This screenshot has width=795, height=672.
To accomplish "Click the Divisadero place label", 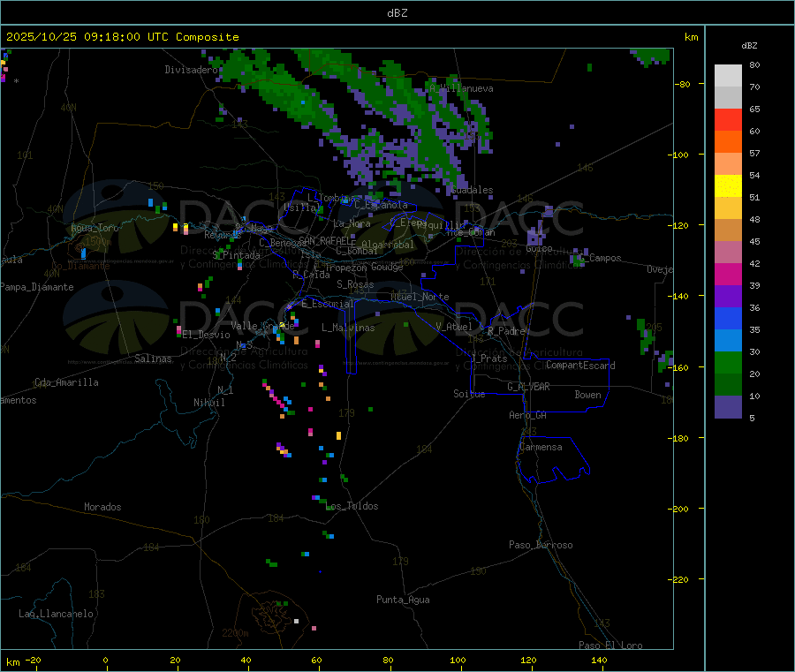I will pos(191,70).
